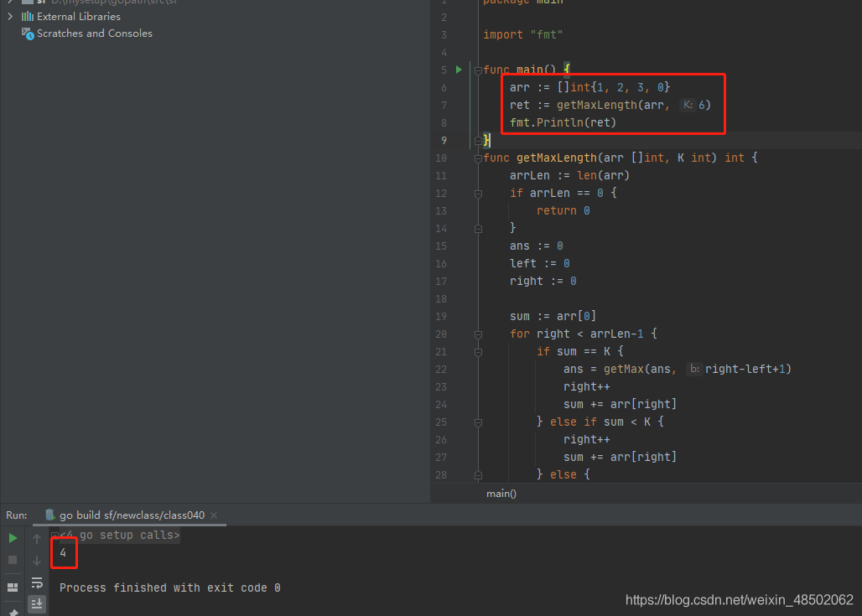
Task: Click the grey Stop process square
Action: click(x=13, y=560)
